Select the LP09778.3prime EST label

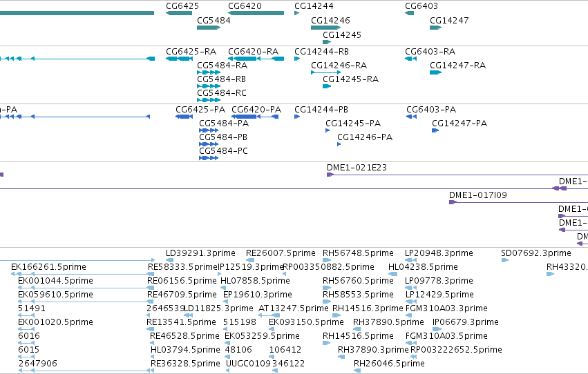(439, 281)
